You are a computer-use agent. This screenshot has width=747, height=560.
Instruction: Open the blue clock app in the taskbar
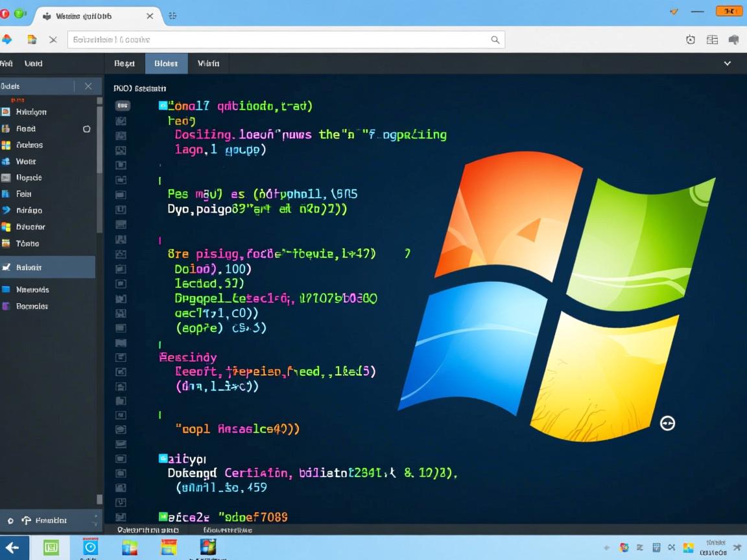point(90,547)
